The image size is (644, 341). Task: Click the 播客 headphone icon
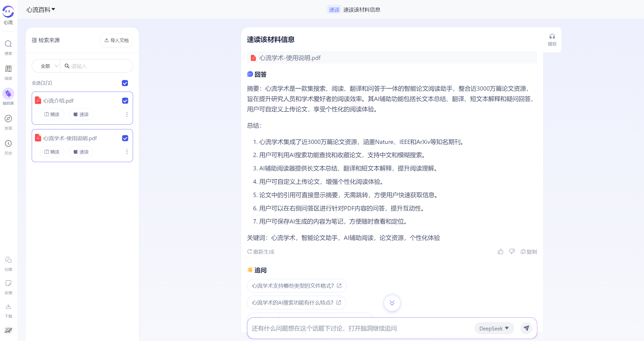552,36
